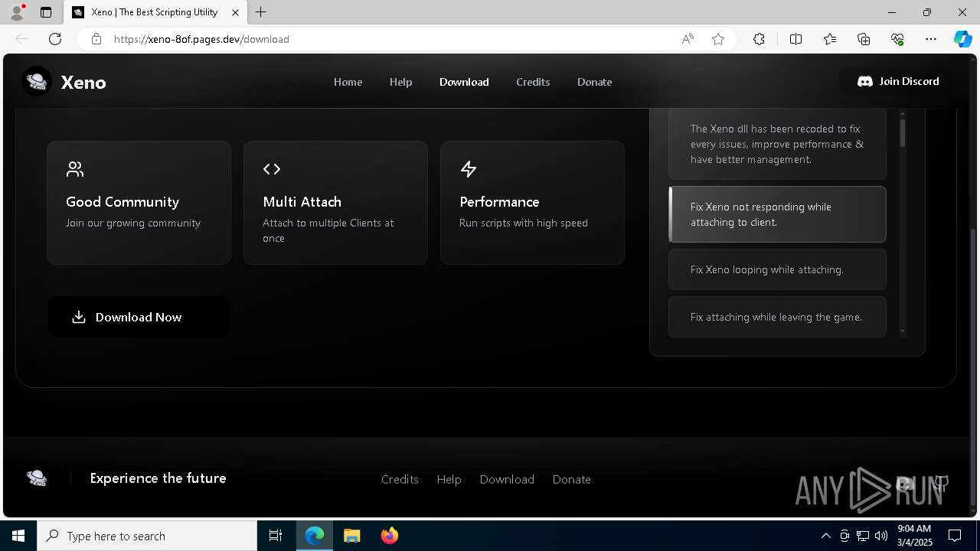The height and width of the screenshot is (551, 980).
Task: Open Edge profile avatar
Action: coord(17,12)
